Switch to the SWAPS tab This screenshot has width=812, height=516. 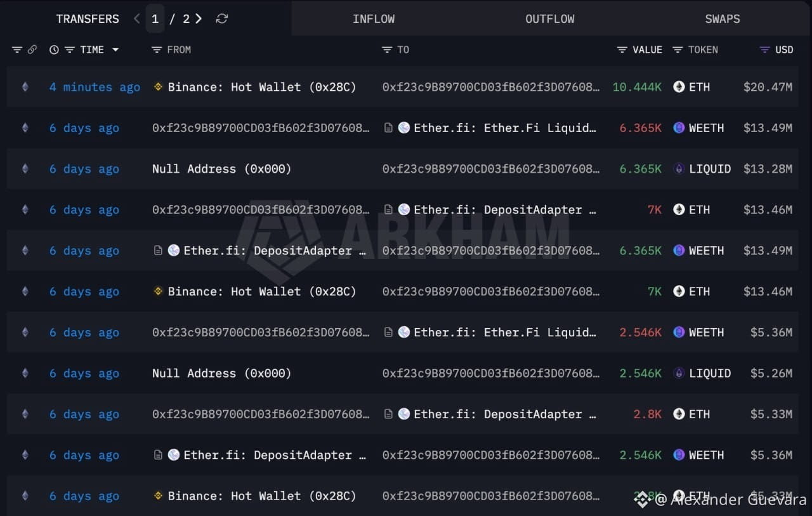[723, 19]
